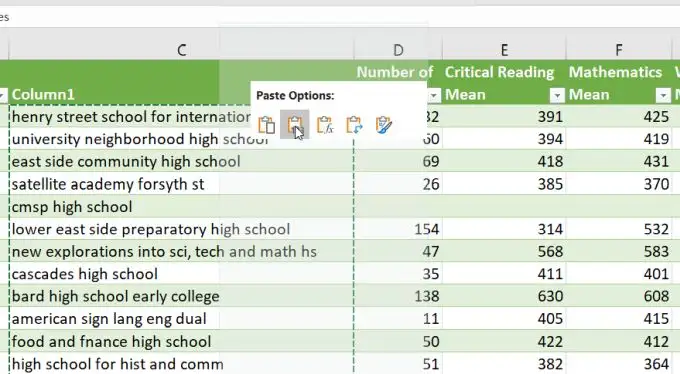
Task: Select column F header
Action: click(x=619, y=49)
